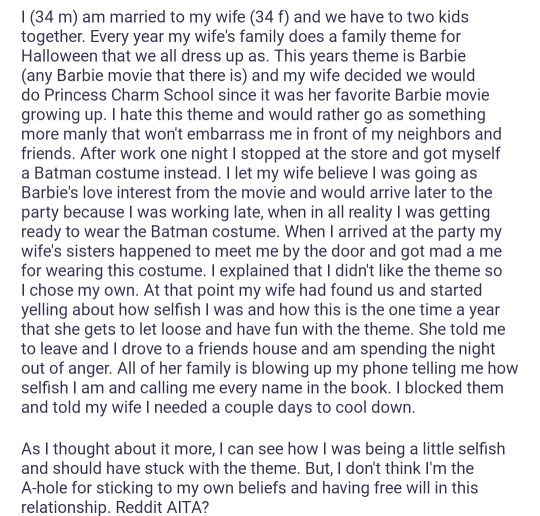Click the word "yelling" in the post
This screenshot has width=540, height=516.
pyautogui.click(x=44, y=309)
